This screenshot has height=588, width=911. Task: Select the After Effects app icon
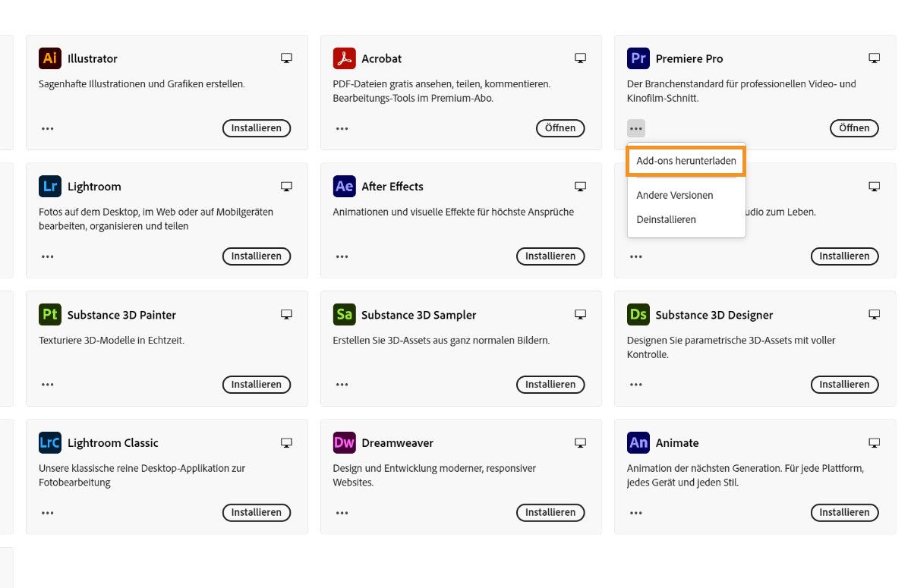pos(343,186)
